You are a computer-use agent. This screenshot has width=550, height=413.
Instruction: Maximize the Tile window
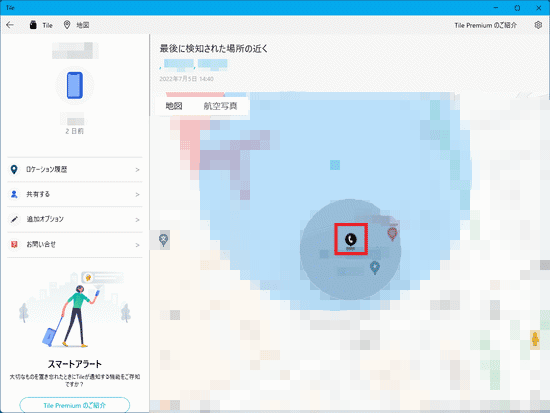tap(517, 8)
